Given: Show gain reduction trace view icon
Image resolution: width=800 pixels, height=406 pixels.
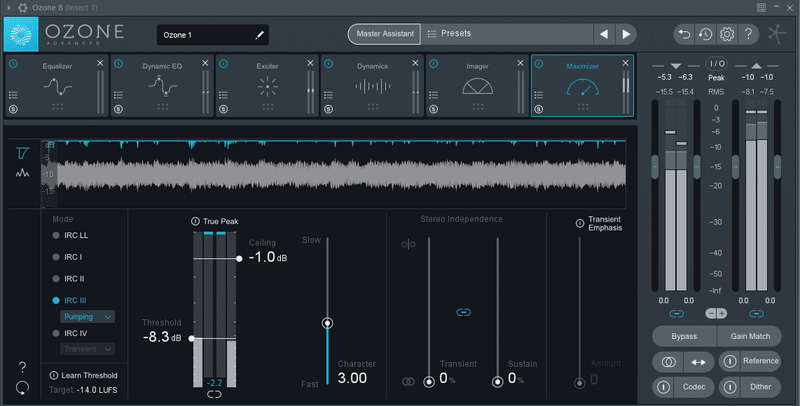Looking at the screenshot, I should (x=23, y=153).
